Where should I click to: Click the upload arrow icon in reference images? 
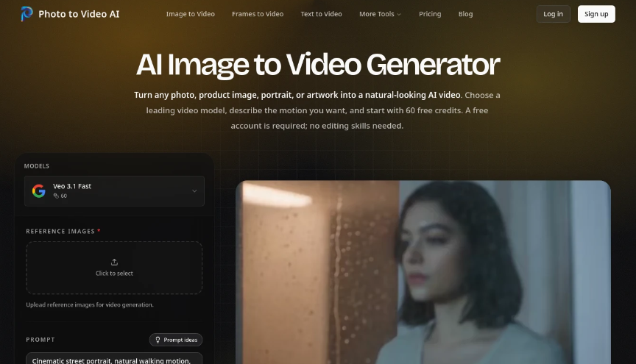114,263
